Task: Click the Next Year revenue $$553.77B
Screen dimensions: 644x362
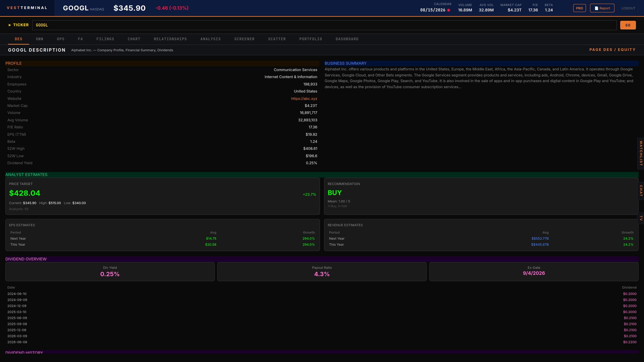Action: (x=540, y=239)
